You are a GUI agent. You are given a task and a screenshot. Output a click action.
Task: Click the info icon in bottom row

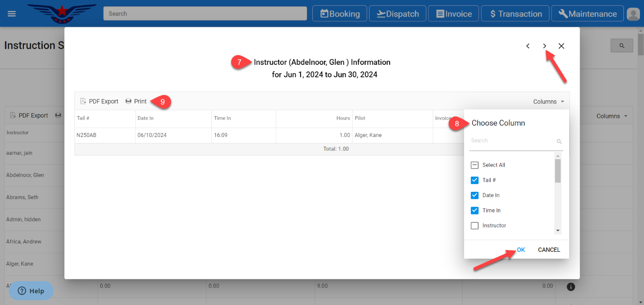pos(571,287)
